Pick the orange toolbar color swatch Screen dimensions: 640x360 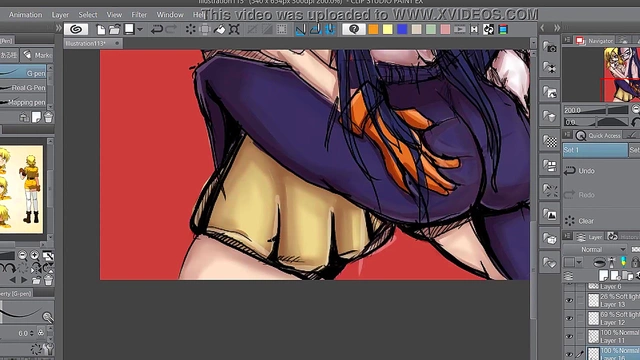[x=373, y=29]
